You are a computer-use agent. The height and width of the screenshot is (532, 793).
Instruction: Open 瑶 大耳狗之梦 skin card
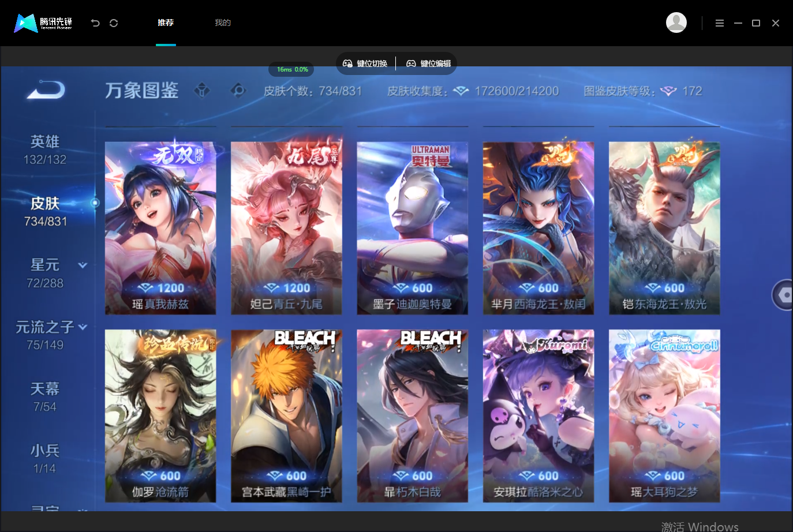coord(664,416)
